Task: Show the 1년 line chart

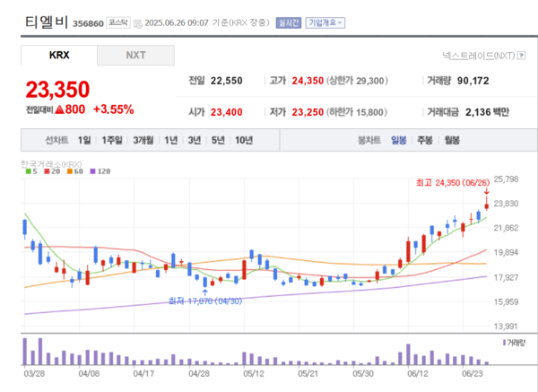Action: click(171, 140)
